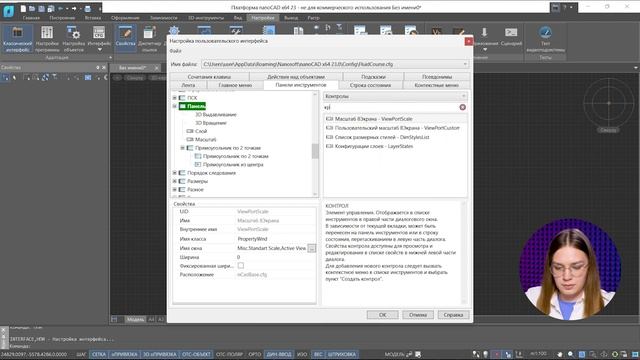Click the Справка button
Image resolution: width=640 pixels, height=360 pixels.
click(453, 315)
